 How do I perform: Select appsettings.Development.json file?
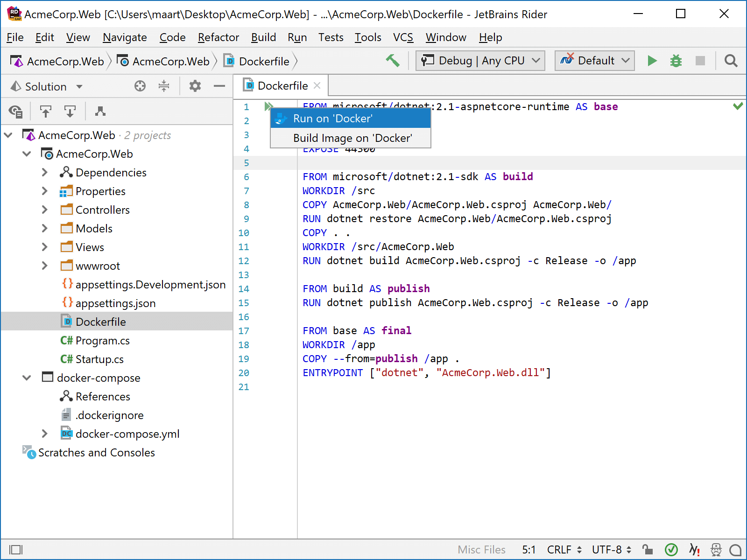coord(143,285)
